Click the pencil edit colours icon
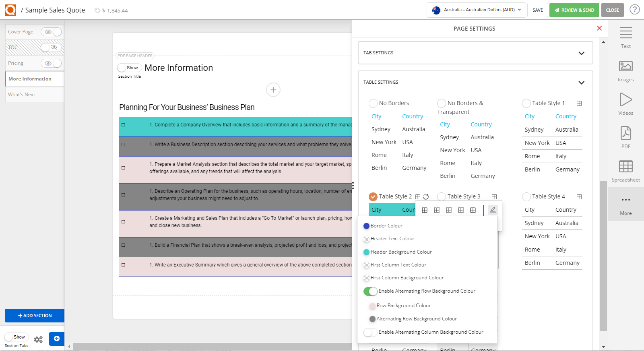The width and height of the screenshot is (644, 351). [492, 210]
